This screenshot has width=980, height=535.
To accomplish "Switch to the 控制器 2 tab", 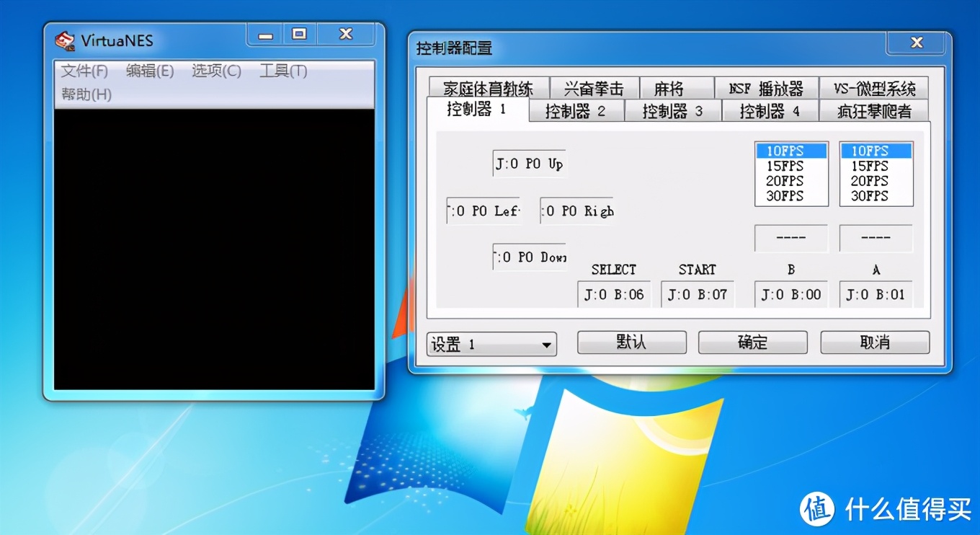I will click(576, 110).
